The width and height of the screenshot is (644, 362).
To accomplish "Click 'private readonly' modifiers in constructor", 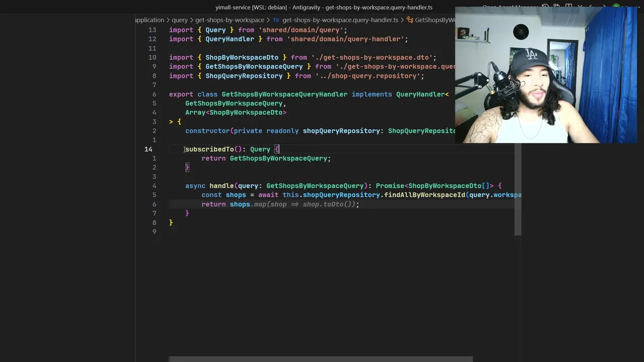I will (x=266, y=131).
